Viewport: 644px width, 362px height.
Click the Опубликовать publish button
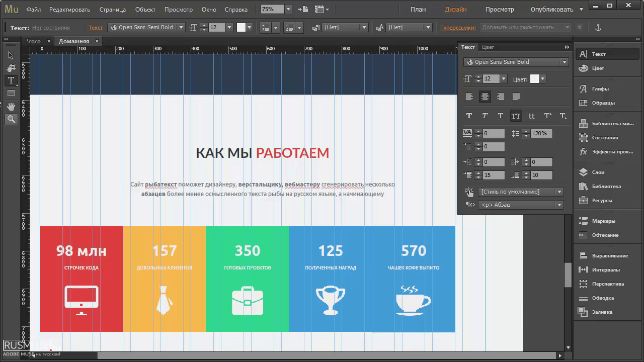point(552,10)
